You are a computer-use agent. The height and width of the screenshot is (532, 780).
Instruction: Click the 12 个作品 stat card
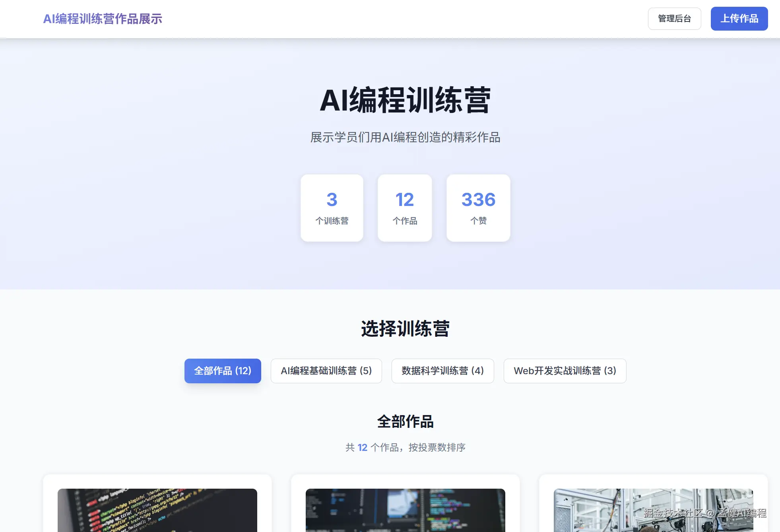[x=405, y=208]
